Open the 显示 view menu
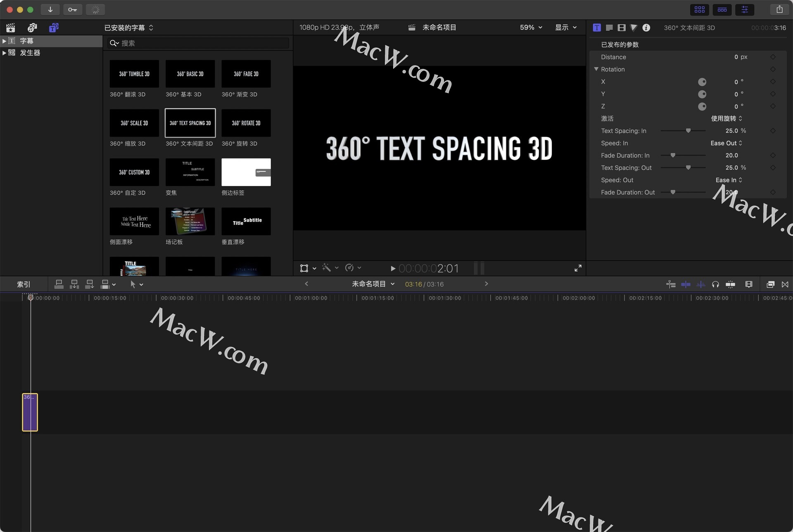Screen dimensions: 793x532 coord(565,28)
